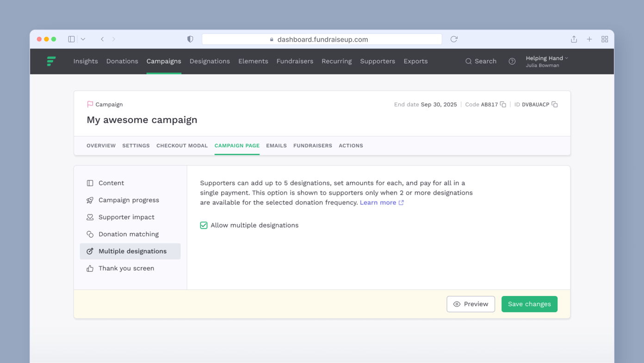
Task: Click the pink Campaign flag icon
Action: [x=90, y=104]
